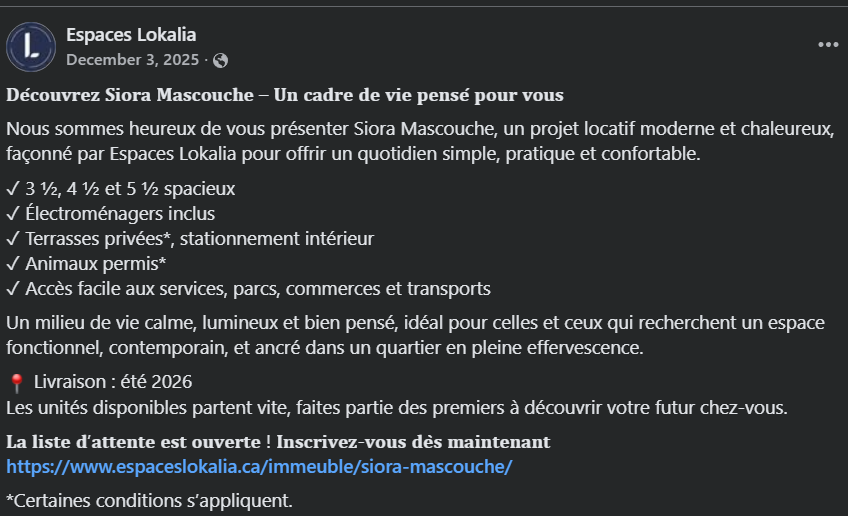Click the "Certaines conditions s'appliquent" footnote
This screenshot has width=848, height=516.
(x=149, y=499)
